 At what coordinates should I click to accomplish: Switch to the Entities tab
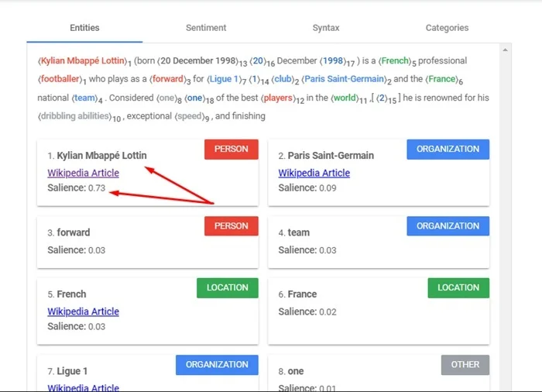click(84, 28)
